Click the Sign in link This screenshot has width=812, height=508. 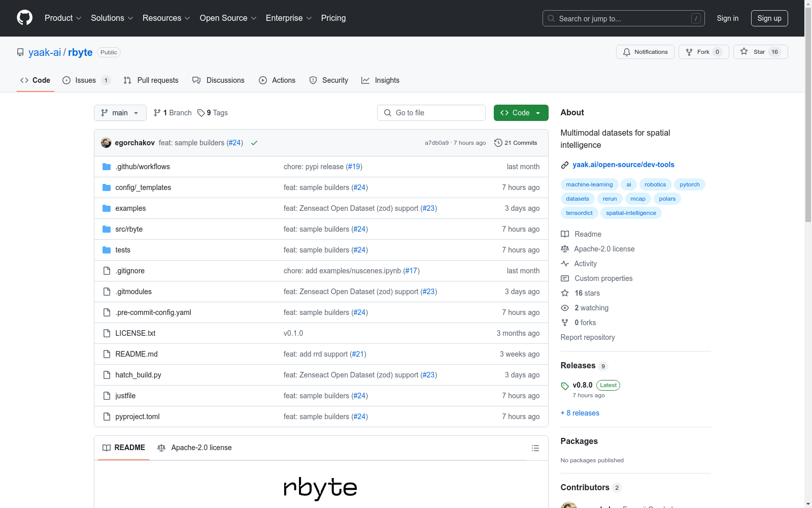coord(728,18)
